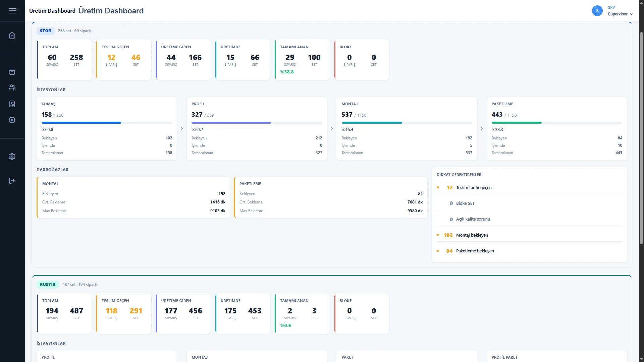This screenshot has width=644, height=362.
Task: Click the Rustik %0.6 completion value
Action: pos(285,325)
